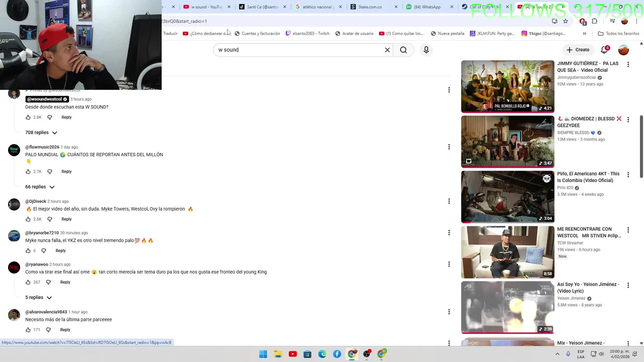
Task: Open volume and network quick settings
Action: pyautogui.click(x=597, y=354)
